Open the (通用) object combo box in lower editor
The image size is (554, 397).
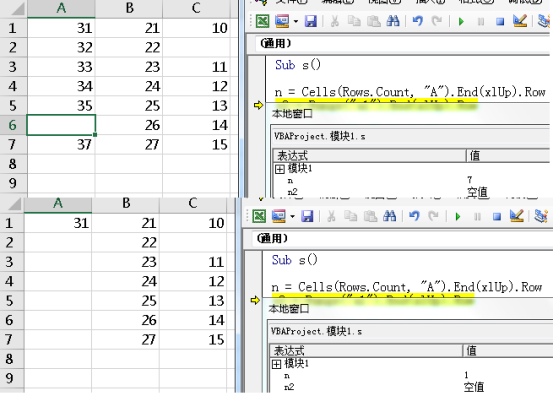[402, 238]
